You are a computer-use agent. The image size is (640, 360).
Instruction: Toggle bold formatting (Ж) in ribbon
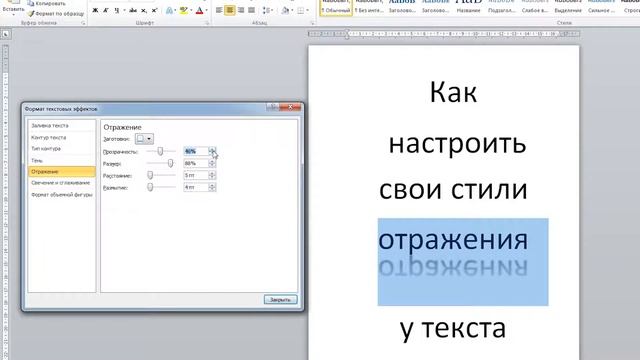tap(95, 10)
